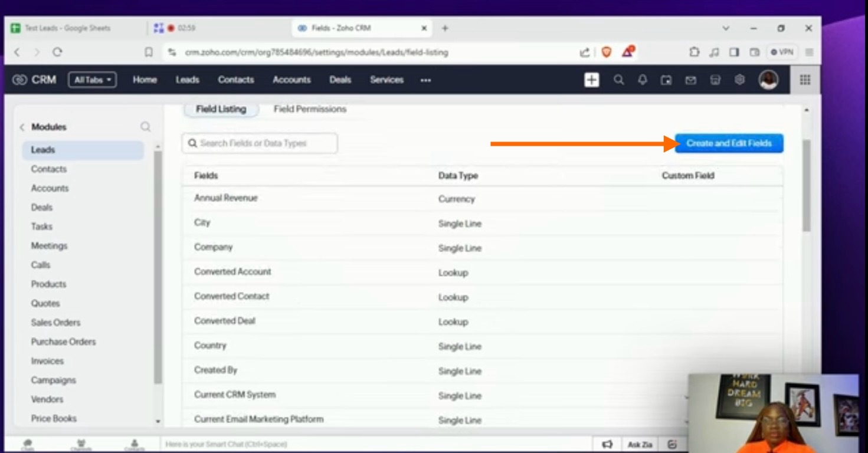Click the Ask Zia button
Image resolution: width=868 pixels, height=453 pixels.
tap(640, 444)
